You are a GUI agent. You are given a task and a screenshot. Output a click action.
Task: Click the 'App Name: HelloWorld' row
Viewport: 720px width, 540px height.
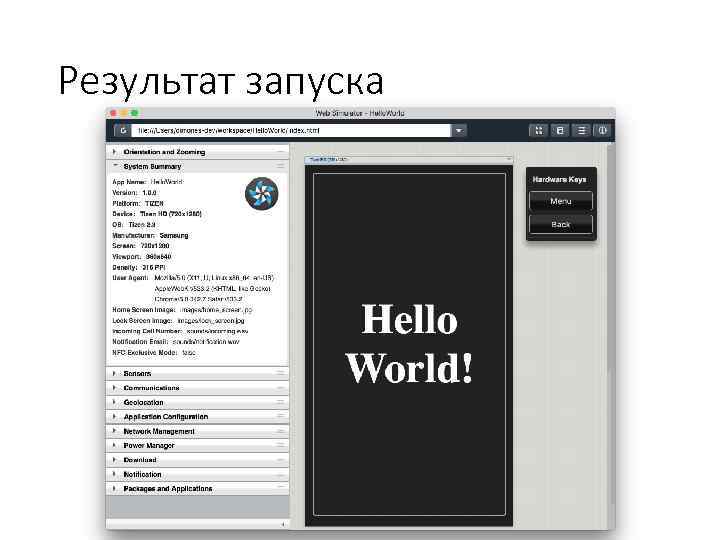coord(147,182)
